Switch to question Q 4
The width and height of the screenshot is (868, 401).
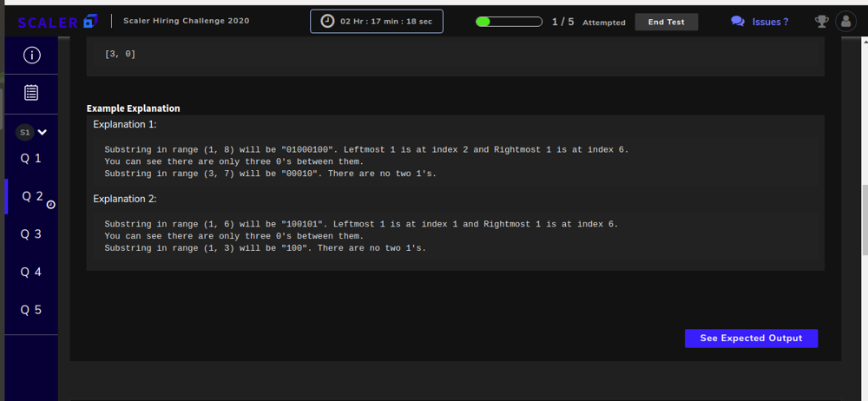(x=31, y=272)
